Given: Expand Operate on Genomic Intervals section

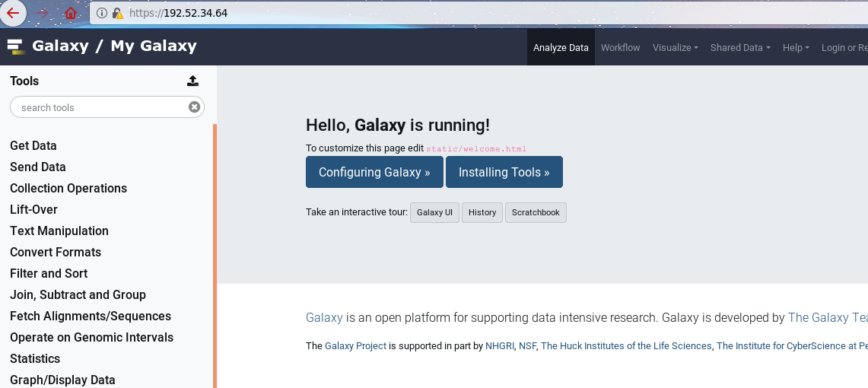Looking at the screenshot, I should click(91, 337).
